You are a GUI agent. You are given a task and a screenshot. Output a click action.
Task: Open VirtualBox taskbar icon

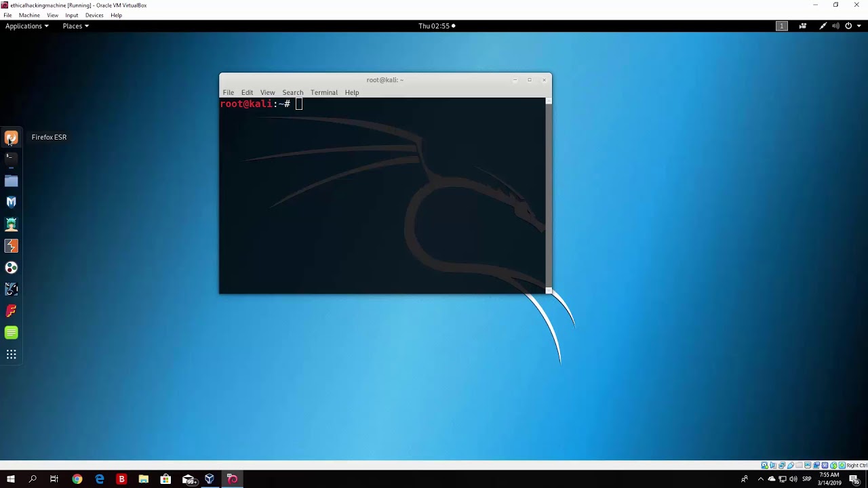(x=210, y=479)
